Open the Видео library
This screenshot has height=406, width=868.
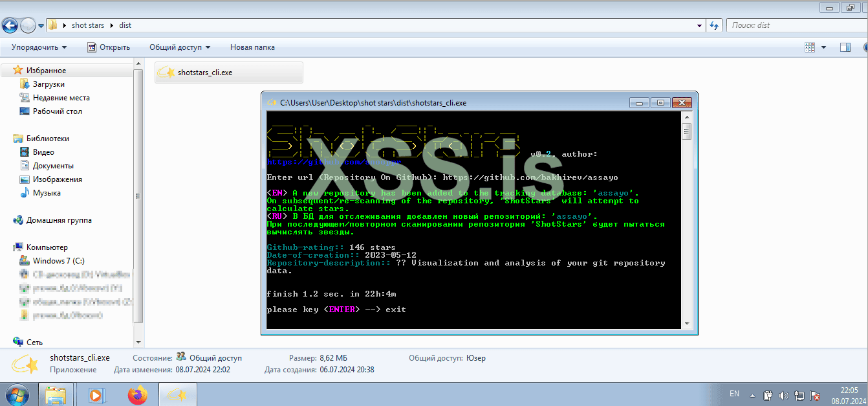43,152
